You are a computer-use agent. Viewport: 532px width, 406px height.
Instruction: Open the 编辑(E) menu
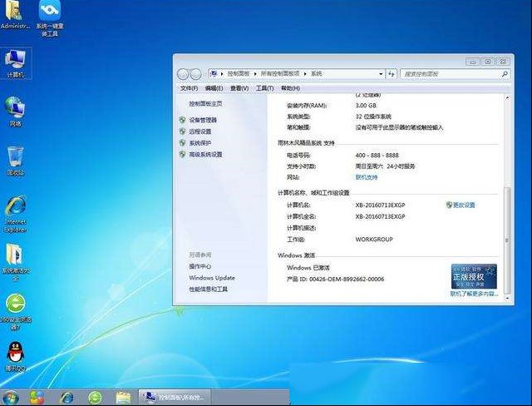[x=214, y=88]
